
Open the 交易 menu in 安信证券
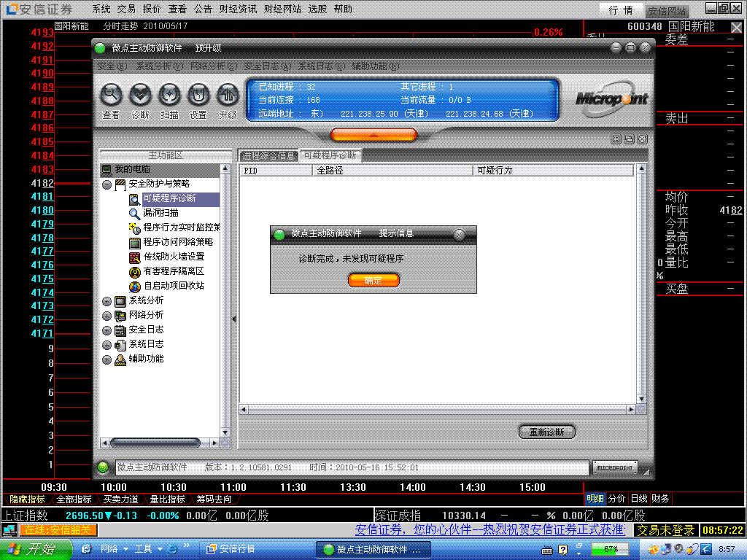coord(126,9)
